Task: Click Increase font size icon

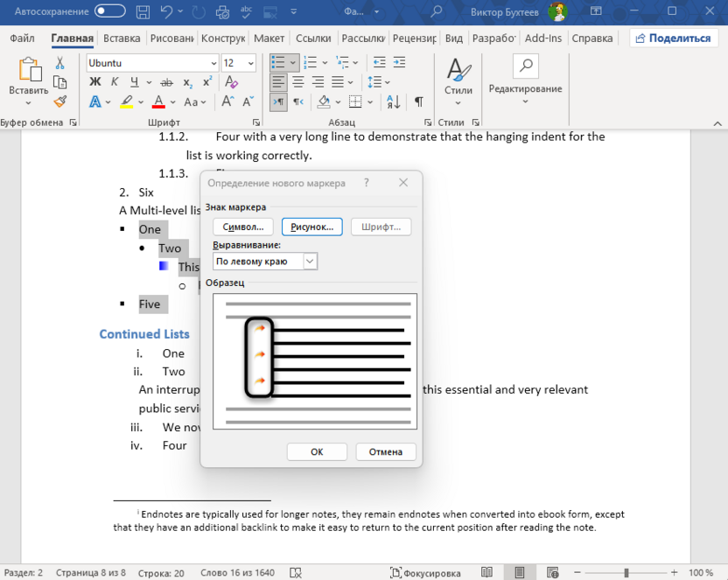Action: pos(227,101)
